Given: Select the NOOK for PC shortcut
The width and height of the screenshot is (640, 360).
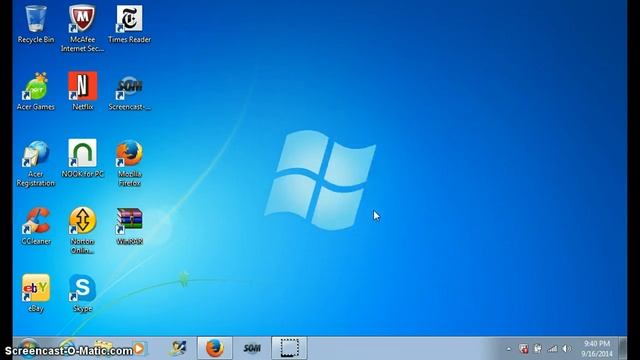Looking at the screenshot, I should tap(82, 158).
